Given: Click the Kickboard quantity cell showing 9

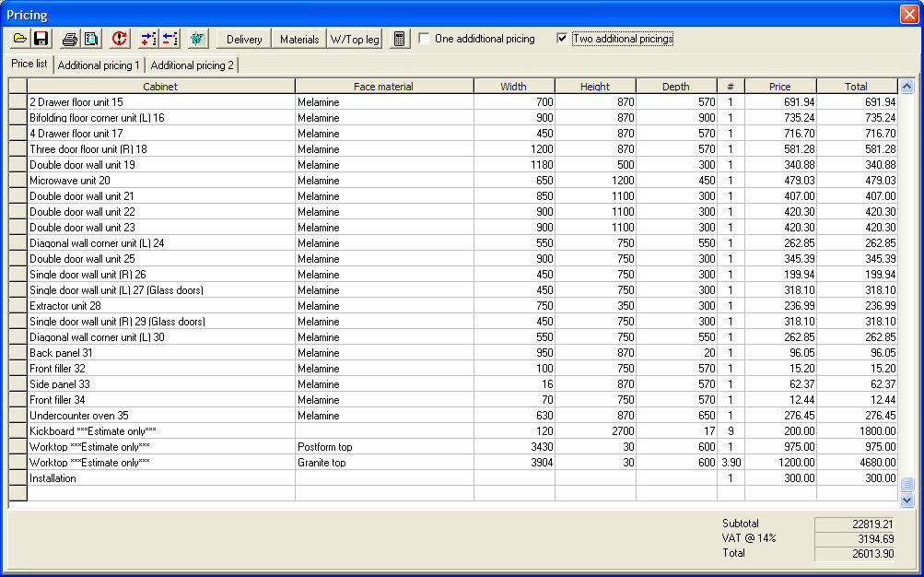Looking at the screenshot, I should click(731, 430).
